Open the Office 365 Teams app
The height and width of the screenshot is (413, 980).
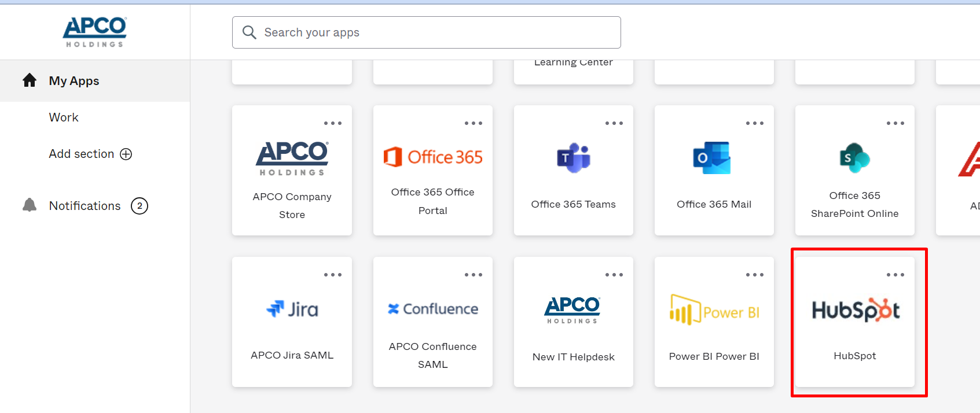(573, 171)
